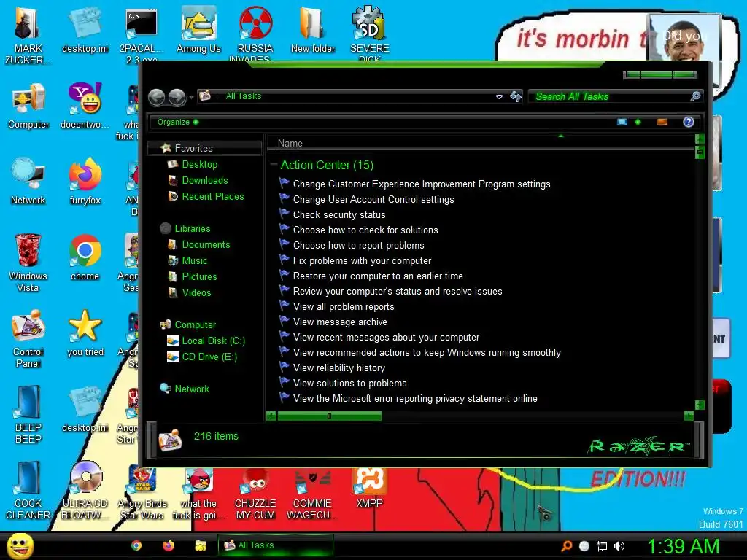Click View all problem reports
This screenshot has height=560, width=747.
[x=344, y=307]
